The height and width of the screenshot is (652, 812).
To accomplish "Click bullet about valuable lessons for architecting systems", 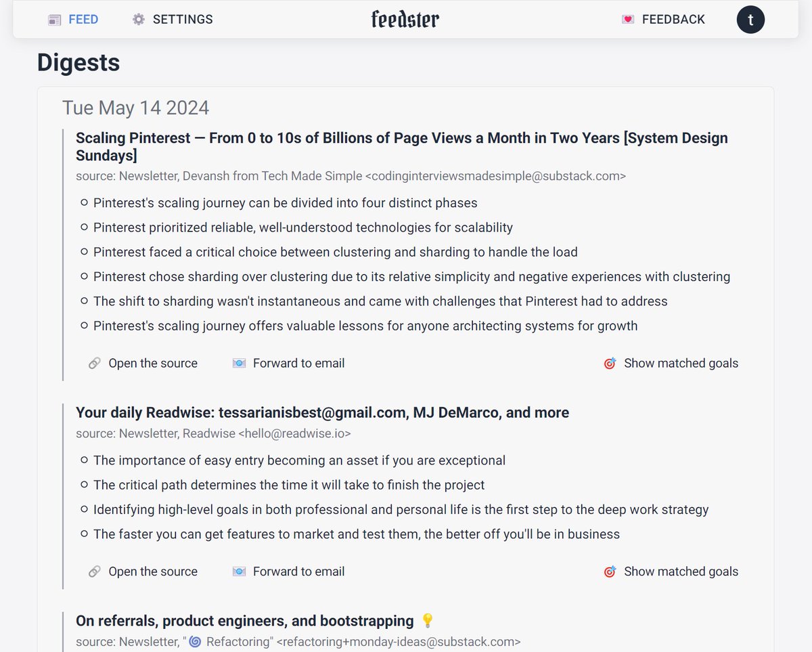I will (365, 326).
